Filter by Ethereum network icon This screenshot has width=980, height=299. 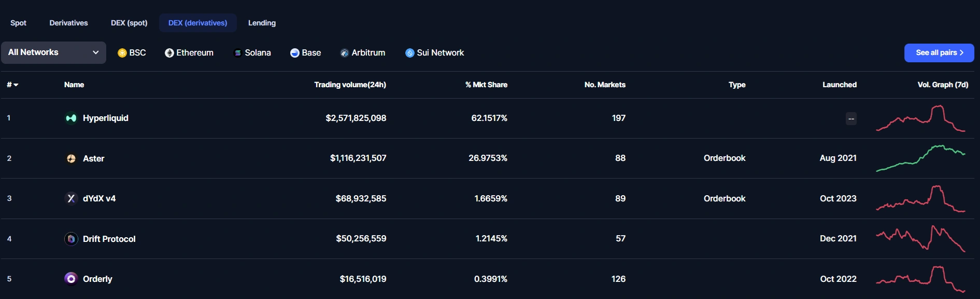[x=169, y=53]
